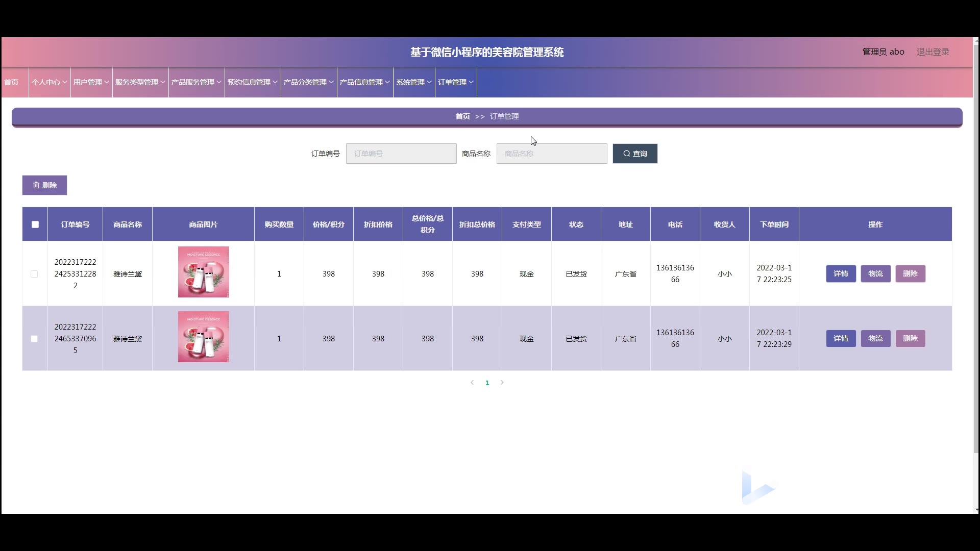Check the first order row checkbox
The width and height of the screenshot is (980, 551).
click(x=34, y=274)
